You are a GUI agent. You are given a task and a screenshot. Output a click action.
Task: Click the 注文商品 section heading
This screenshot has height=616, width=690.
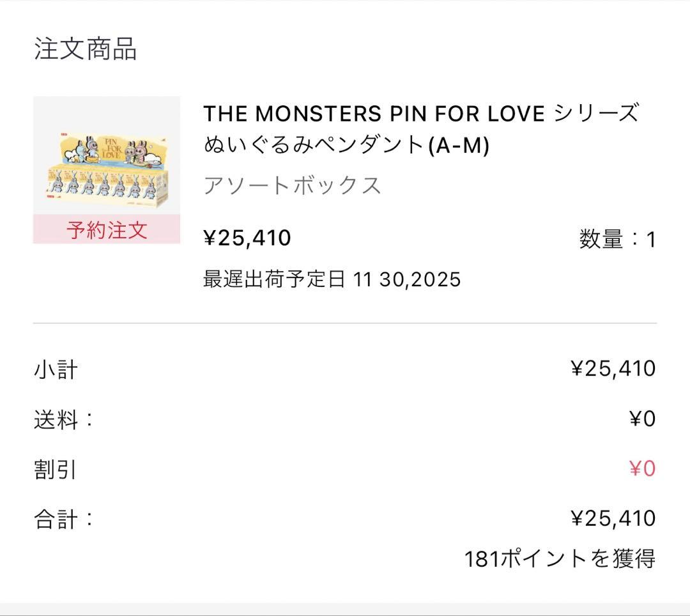point(85,49)
